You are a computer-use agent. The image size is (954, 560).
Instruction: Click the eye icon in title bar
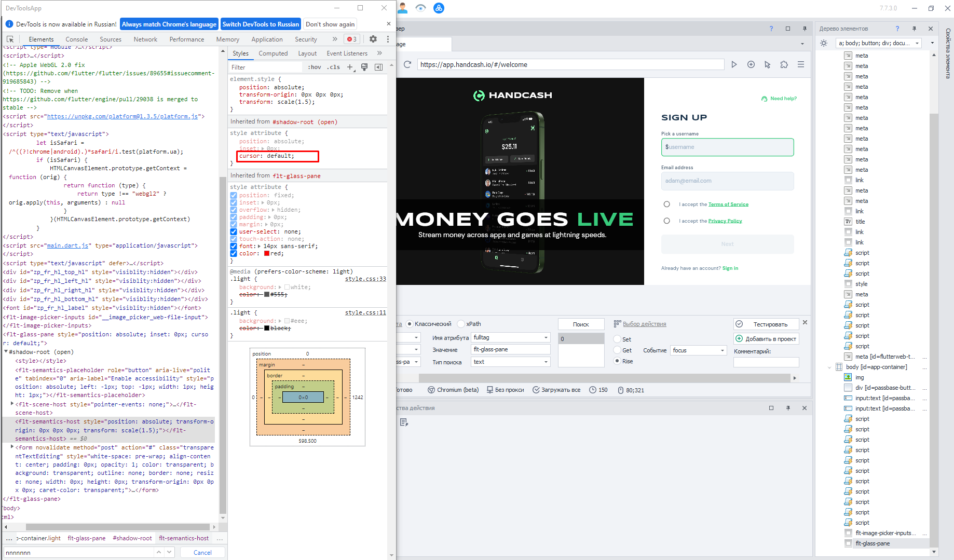[x=420, y=8]
